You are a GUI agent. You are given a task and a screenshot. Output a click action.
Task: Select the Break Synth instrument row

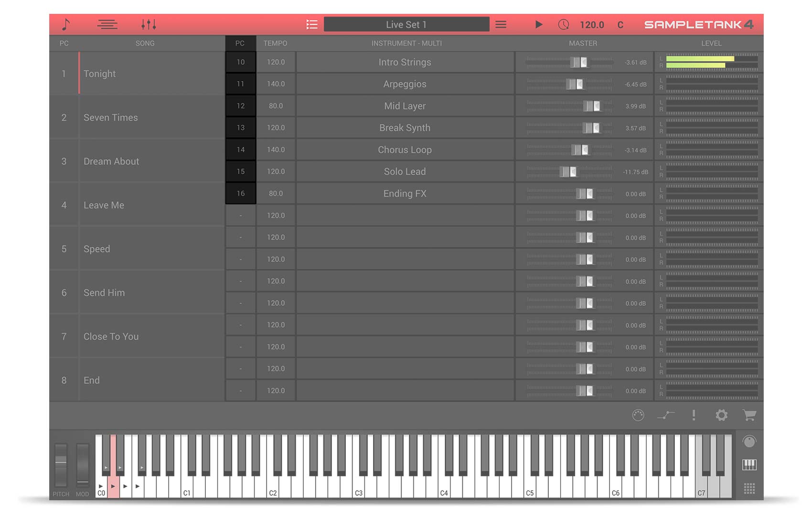[x=405, y=128]
